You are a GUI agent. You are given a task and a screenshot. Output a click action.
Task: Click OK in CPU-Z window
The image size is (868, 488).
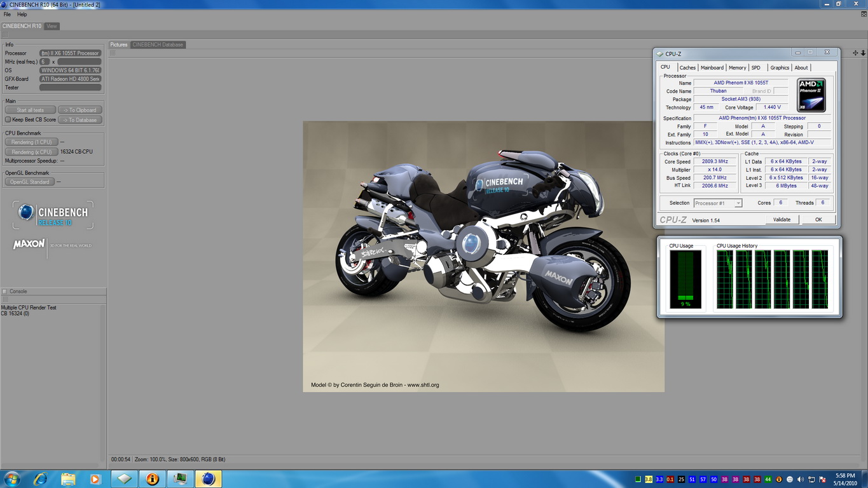[818, 219]
